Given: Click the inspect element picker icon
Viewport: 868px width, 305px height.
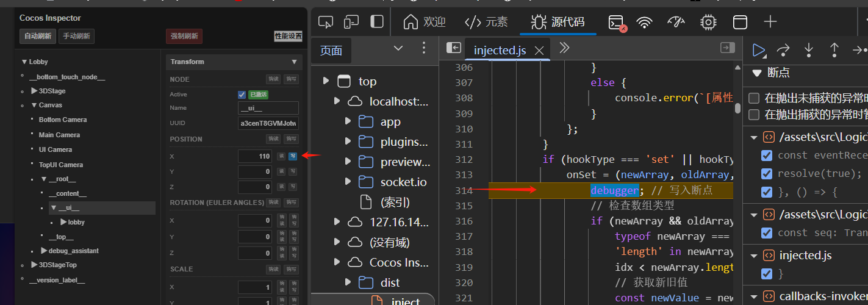Looking at the screenshot, I should (x=326, y=23).
